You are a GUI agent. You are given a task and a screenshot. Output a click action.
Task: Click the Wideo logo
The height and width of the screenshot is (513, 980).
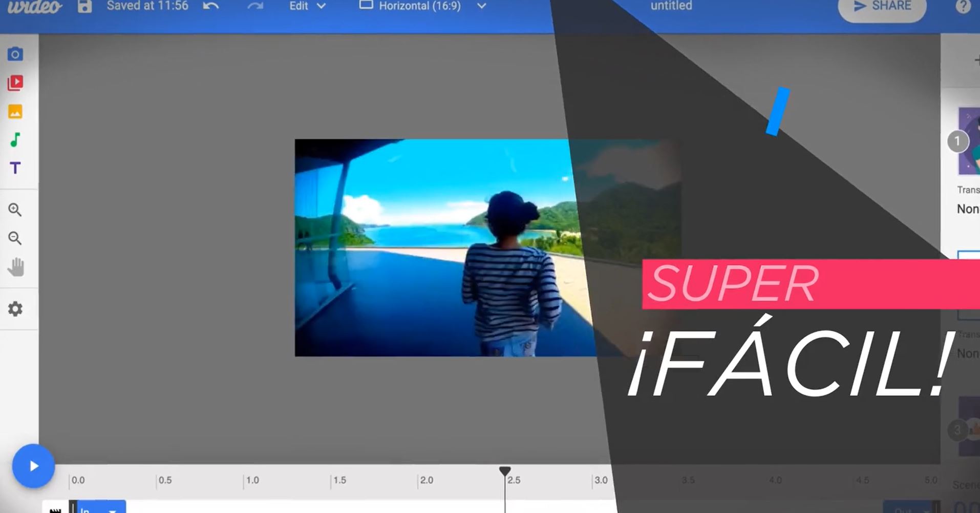click(x=34, y=6)
